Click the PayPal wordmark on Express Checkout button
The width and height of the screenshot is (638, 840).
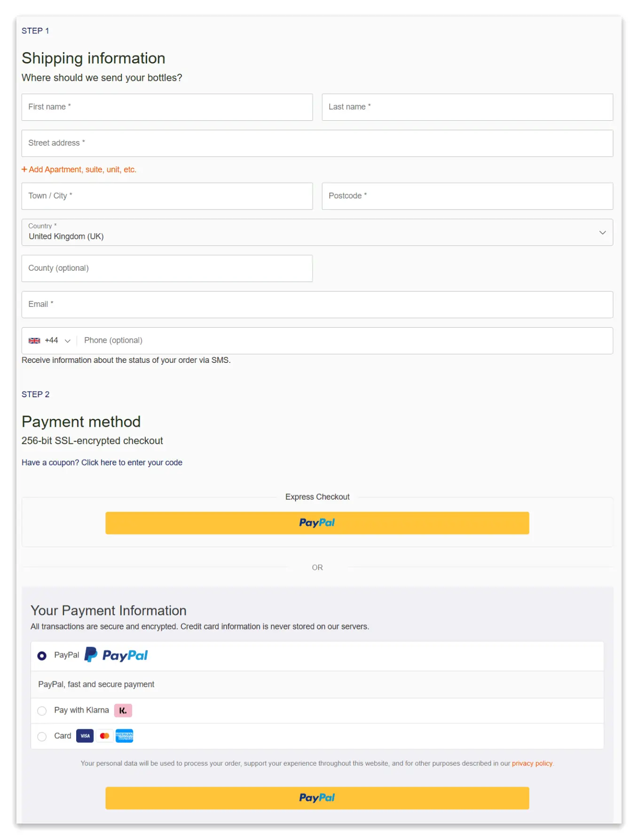point(317,523)
